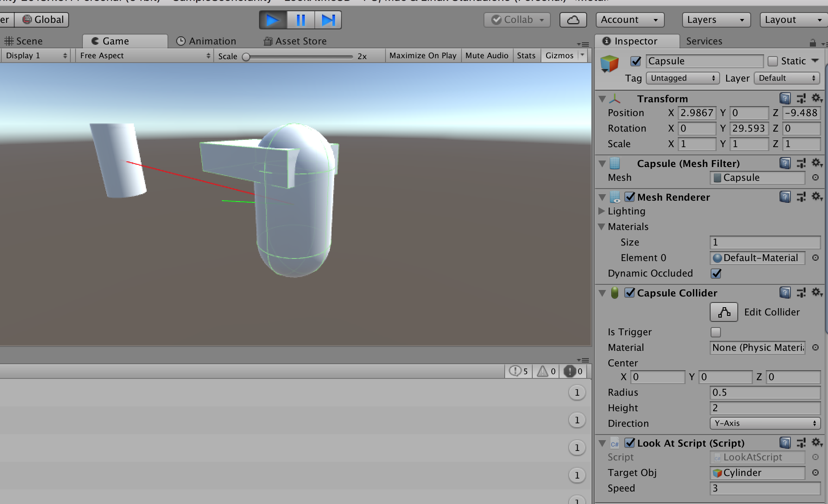
Task: Collapse the Capsule Collider component
Action: pyautogui.click(x=602, y=293)
